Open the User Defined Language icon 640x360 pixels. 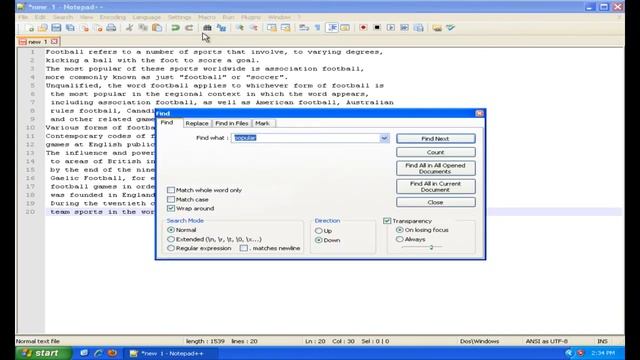[345, 28]
